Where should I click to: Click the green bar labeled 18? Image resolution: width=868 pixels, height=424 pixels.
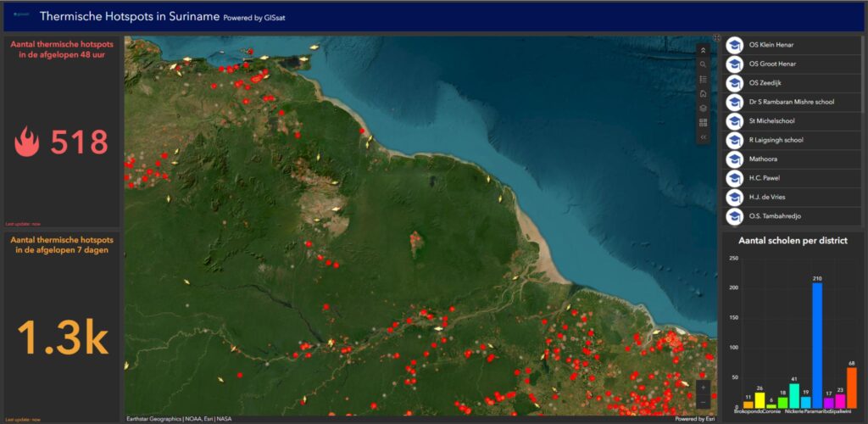tap(782, 403)
